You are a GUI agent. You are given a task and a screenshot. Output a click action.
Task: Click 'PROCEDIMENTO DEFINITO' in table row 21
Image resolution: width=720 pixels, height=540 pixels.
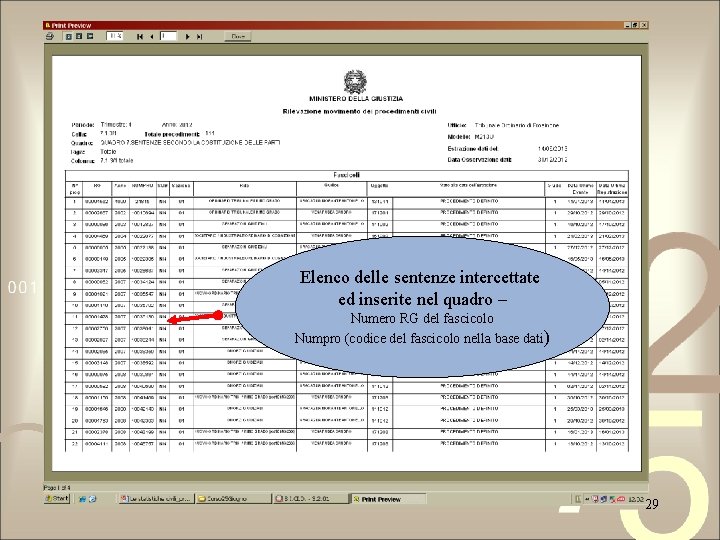pyautogui.click(x=469, y=432)
